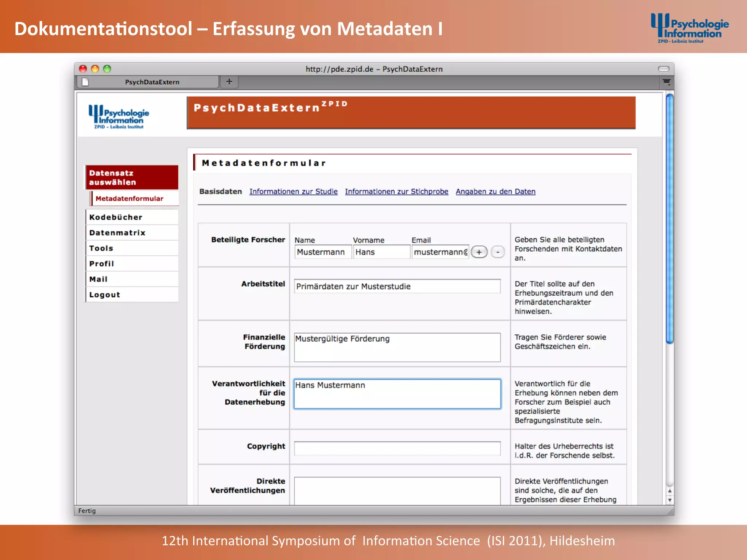Click the green zoom window button

[x=107, y=69]
